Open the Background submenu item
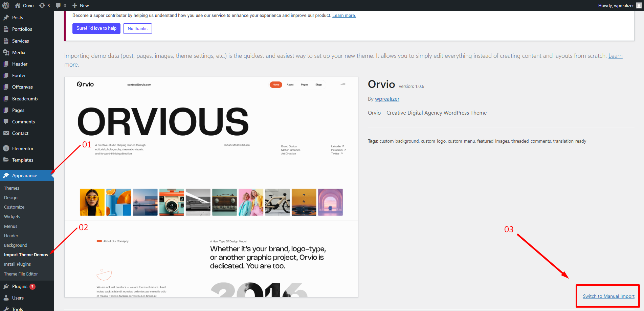 pyautogui.click(x=16, y=245)
